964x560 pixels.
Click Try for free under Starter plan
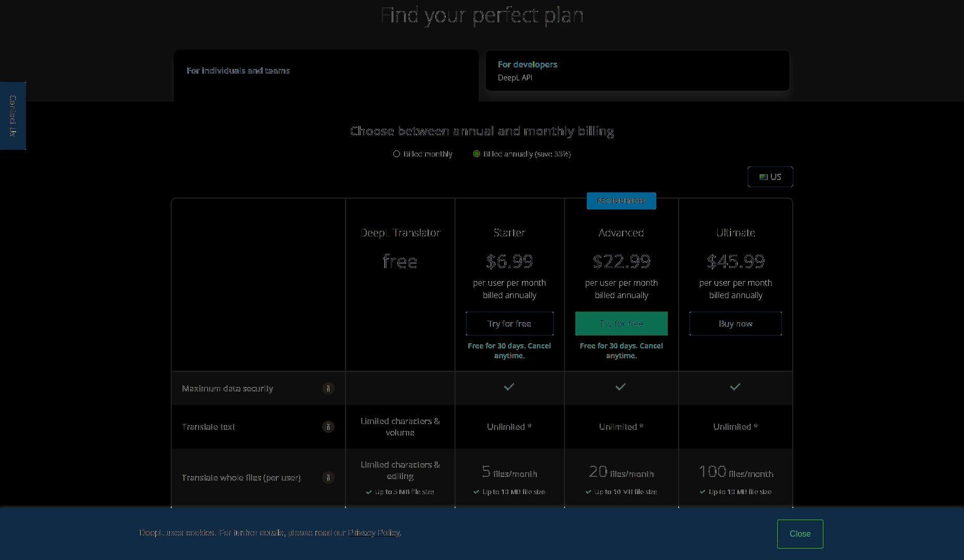509,324
